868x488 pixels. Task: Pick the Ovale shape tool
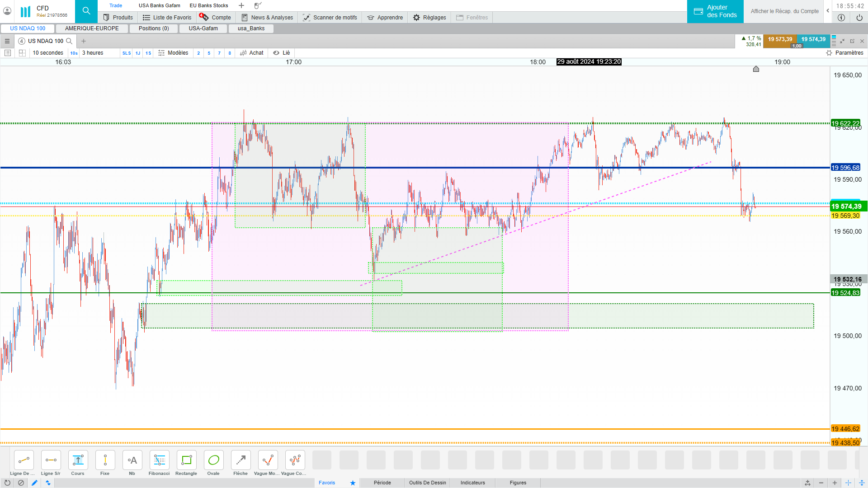coord(213,460)
